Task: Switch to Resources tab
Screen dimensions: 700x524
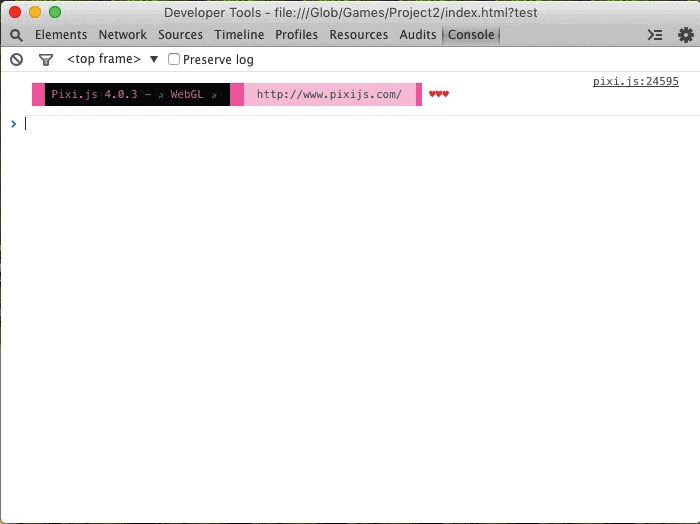Action: tap(358, 35)
